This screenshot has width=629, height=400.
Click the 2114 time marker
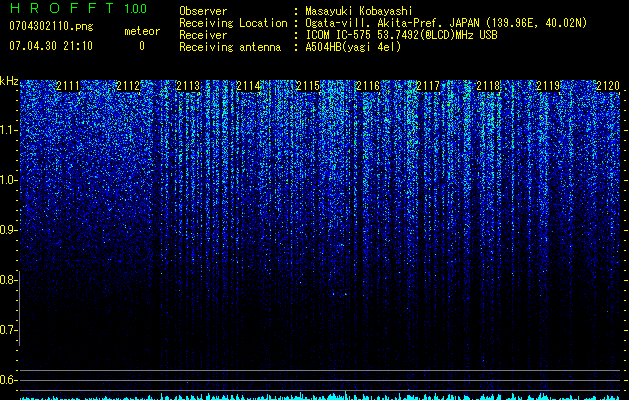[x=248, y=86]
